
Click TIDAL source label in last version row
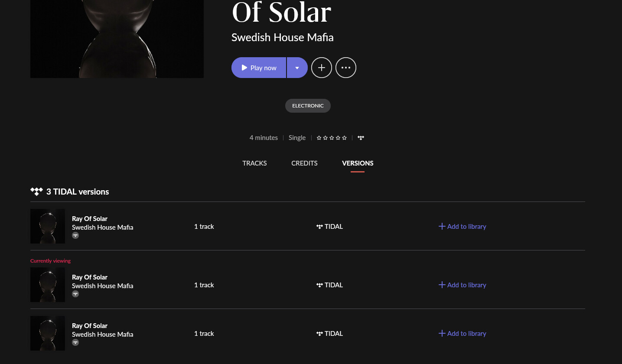coord(330,333)
